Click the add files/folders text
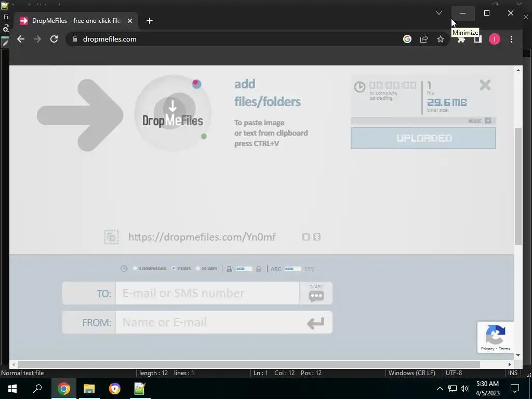532x399 pixels. (x=268, y=92)
